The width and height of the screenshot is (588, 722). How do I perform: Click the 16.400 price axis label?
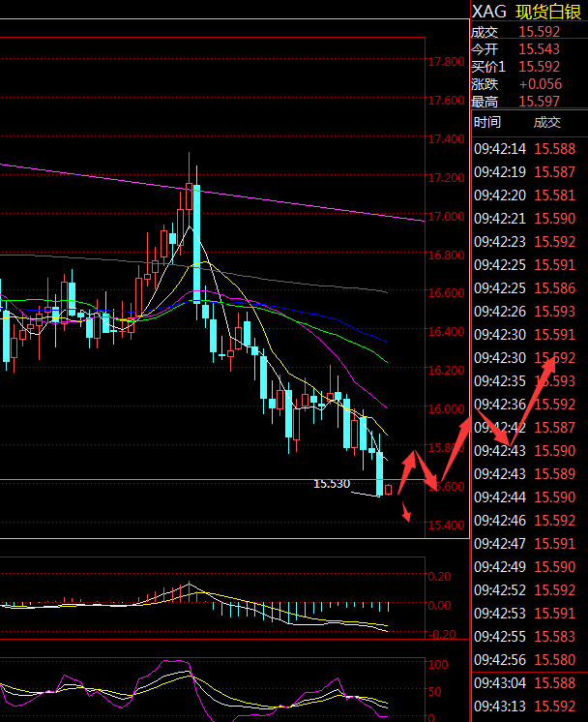(x=446, y=332)
